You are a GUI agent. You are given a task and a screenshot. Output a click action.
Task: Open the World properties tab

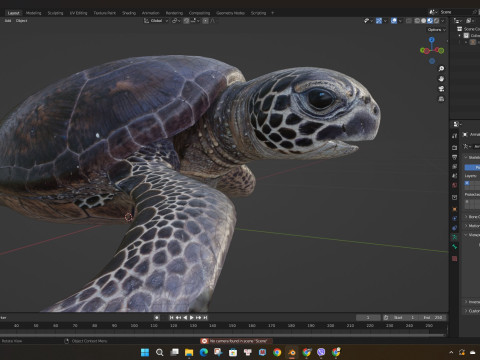pyautogui.click(x=455, y=185)
